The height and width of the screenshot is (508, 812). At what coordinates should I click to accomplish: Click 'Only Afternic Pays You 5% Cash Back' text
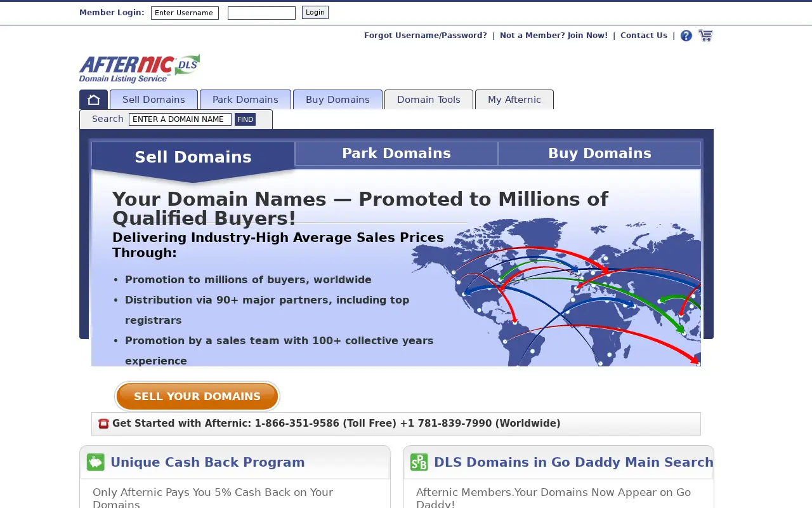[x=213, y=498]
